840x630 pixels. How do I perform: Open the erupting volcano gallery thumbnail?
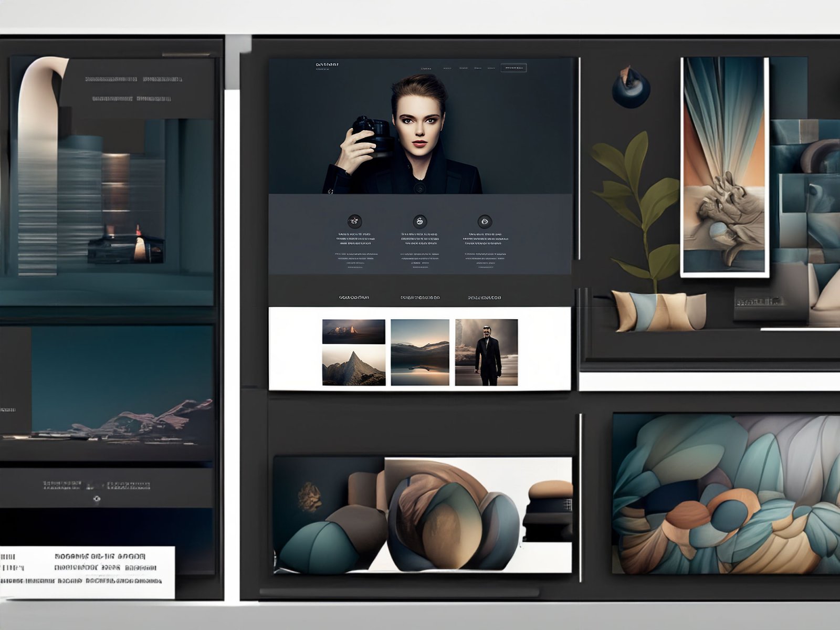pos(353,332)
